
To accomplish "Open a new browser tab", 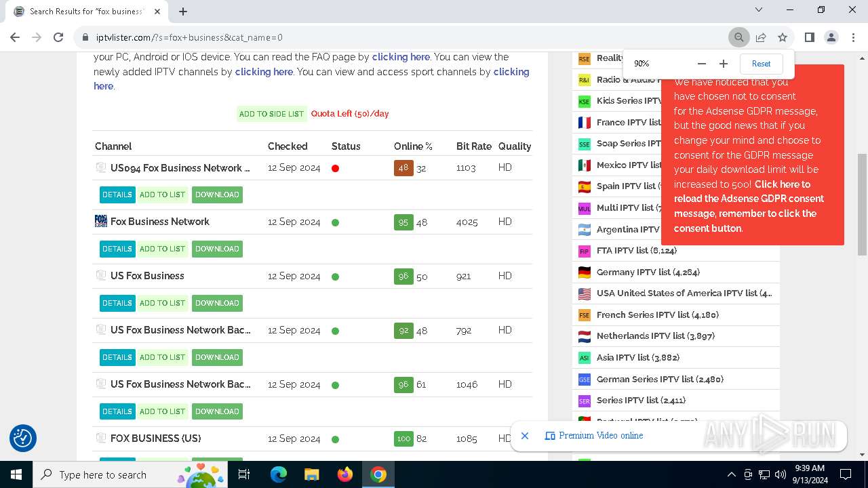I will [x=183, y=11].
